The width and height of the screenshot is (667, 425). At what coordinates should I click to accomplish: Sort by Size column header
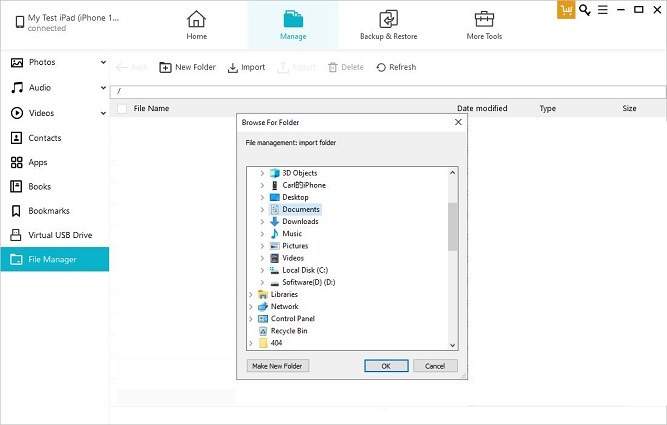(629, 108)
